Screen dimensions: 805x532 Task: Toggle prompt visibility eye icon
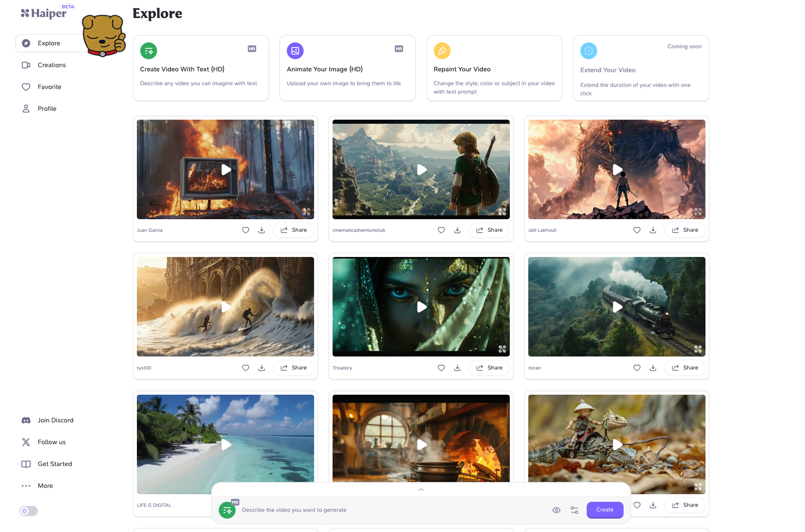556,510
